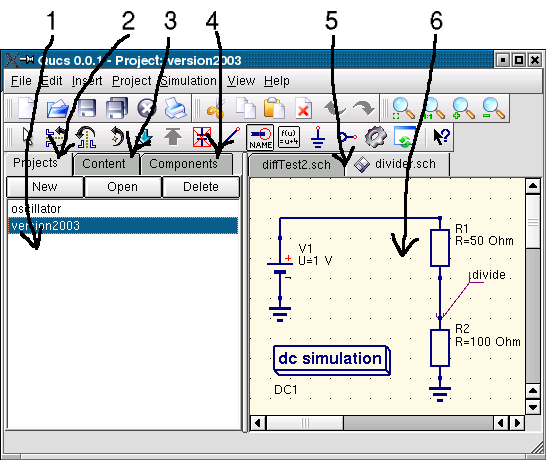546x460 pixels.
Task: Click the curved arrow with star icon
Action: 117,137
